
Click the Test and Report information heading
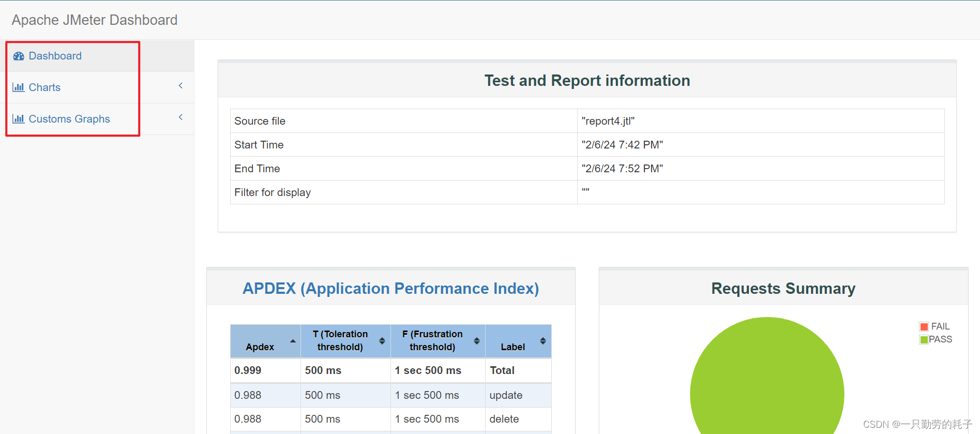587,80
